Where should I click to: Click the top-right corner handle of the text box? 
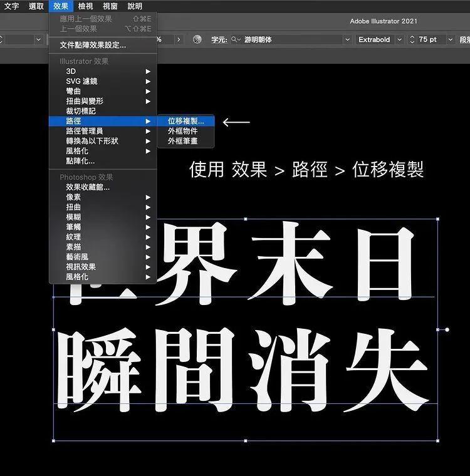pos(437,219)
